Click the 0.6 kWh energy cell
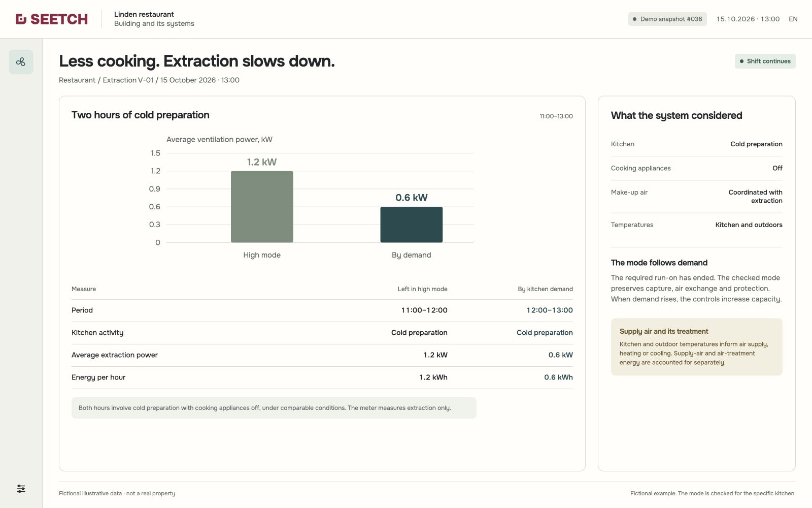812x508 pixels. (x=558, y=377)
